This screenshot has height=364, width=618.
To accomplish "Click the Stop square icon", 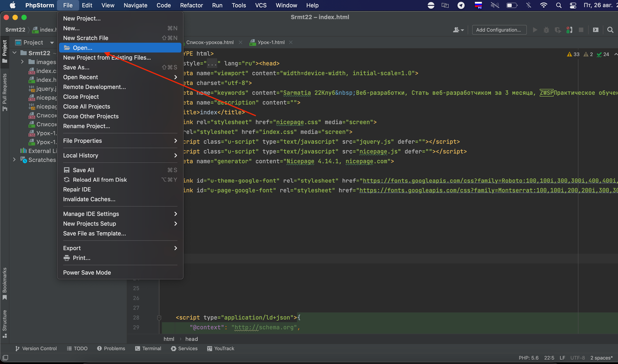I will pos(581,30).
